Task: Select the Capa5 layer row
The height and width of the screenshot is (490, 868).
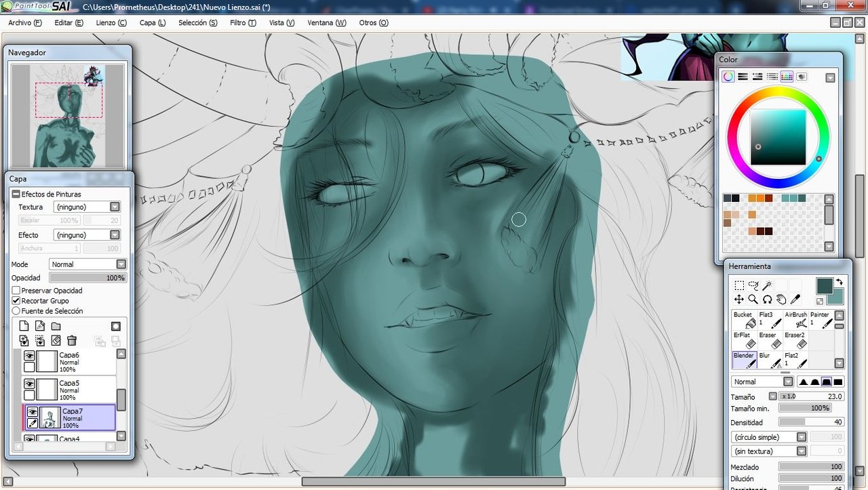Action: (68, 390)
